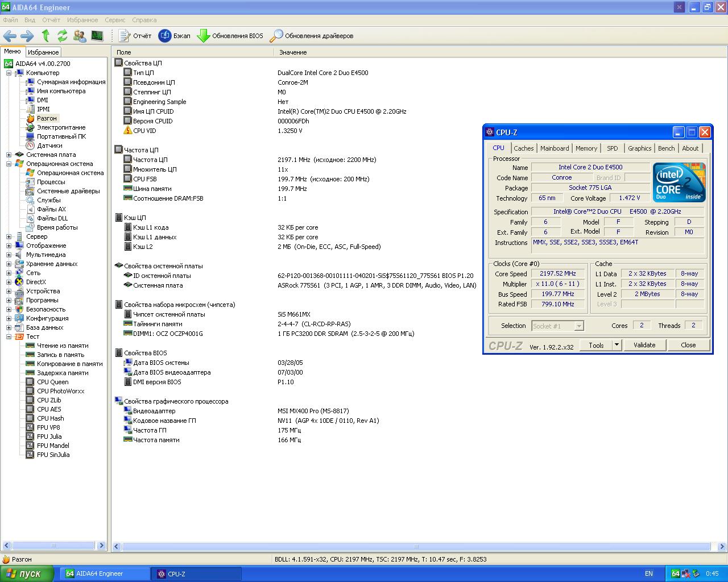Screen dimensions: 728x582
Task: Click the users icon in toolbar
Action: pos(80,36)
